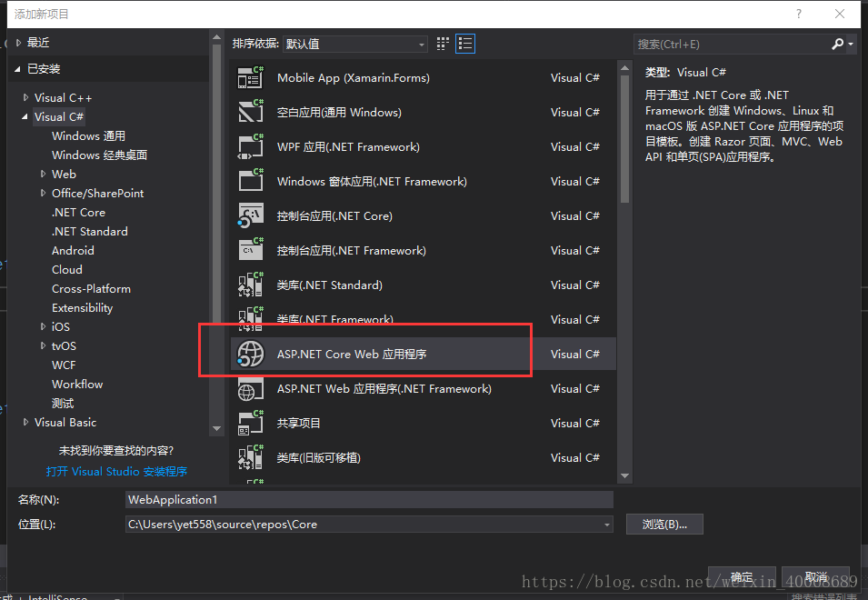Click the 浏览(B)... button
Screen dimensions: 868x600
tap(664, 525)
